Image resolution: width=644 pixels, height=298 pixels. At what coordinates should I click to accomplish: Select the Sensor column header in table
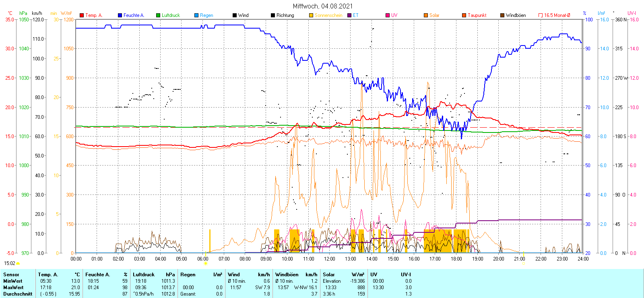coord(11,275)
